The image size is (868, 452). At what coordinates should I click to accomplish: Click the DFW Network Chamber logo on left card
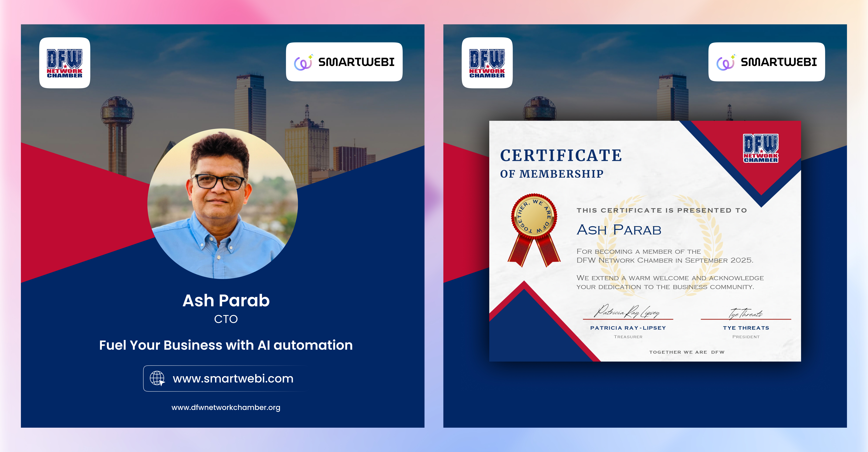[65, 63]
